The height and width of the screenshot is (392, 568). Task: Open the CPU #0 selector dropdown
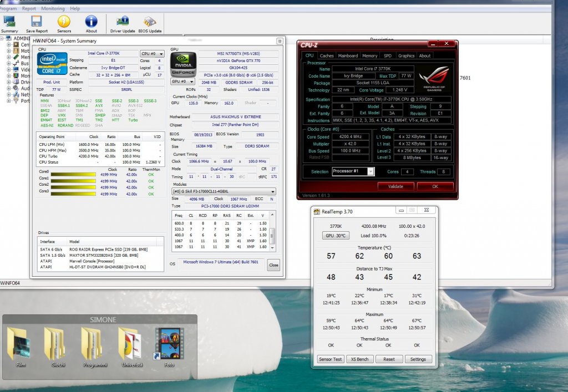pyautogui.click(x=152, y=54)
